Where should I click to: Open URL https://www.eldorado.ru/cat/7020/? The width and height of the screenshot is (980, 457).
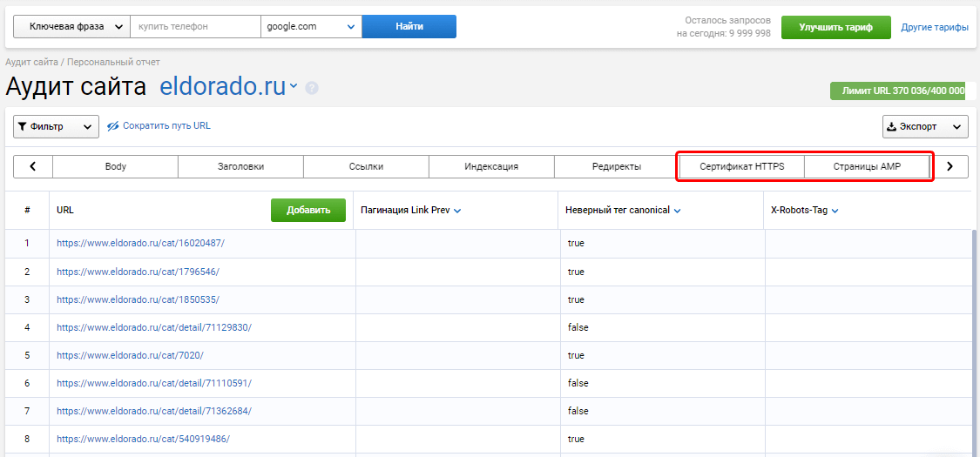click(130, 355)
